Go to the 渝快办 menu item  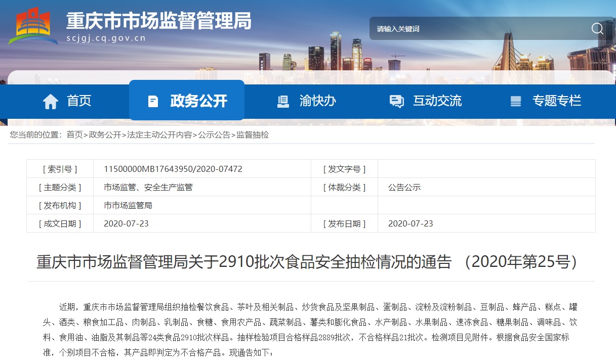pyautogui.click(x=317, y=101)
